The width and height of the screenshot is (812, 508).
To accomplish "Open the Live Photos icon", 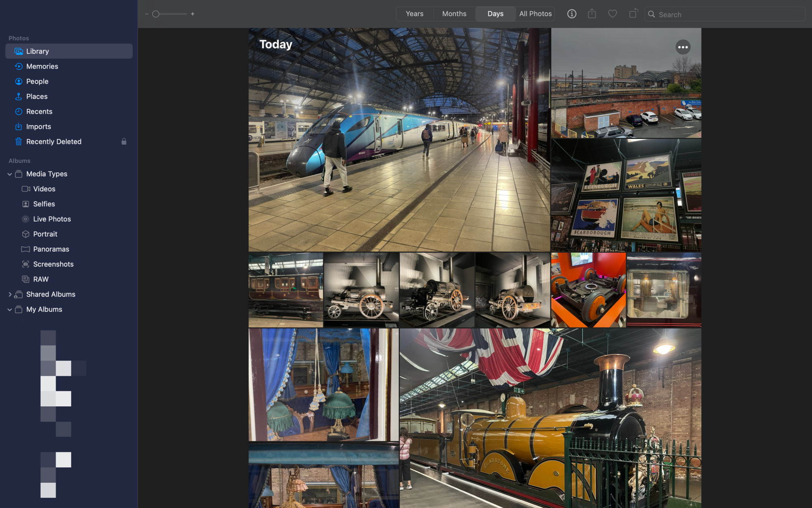I will coord(26,219).
